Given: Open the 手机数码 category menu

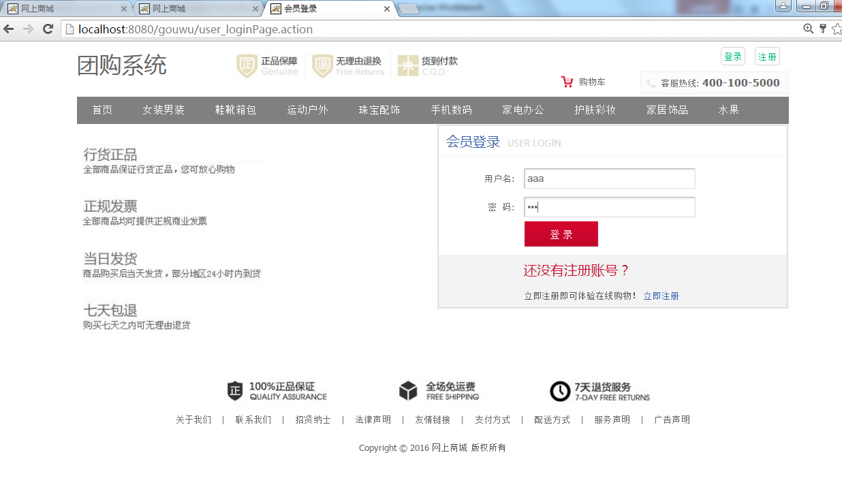Looking at the screenshot, I should click(451, 110).
